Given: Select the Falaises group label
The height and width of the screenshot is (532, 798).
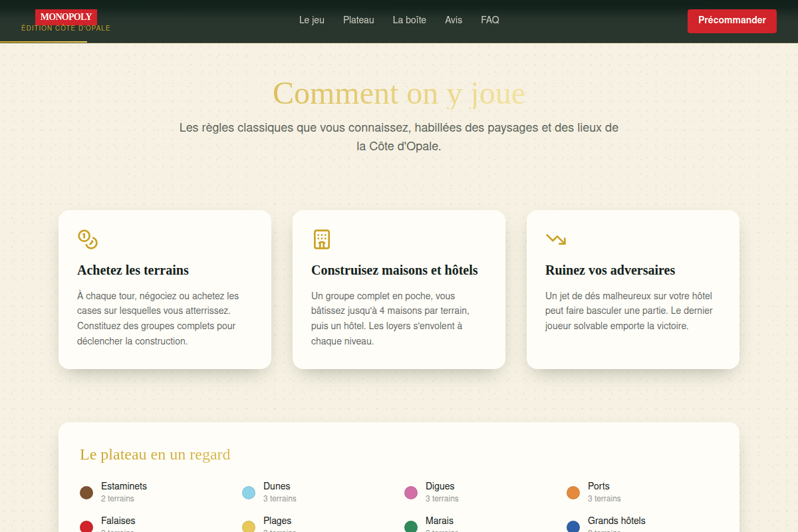Looking at the screenshot, I should (118, 521).
